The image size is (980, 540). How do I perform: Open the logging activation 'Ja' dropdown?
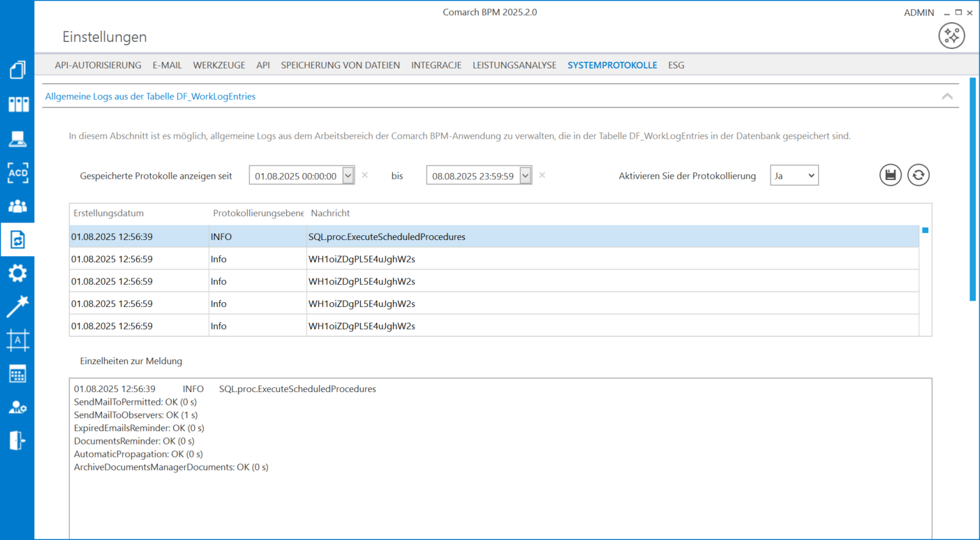794,176
